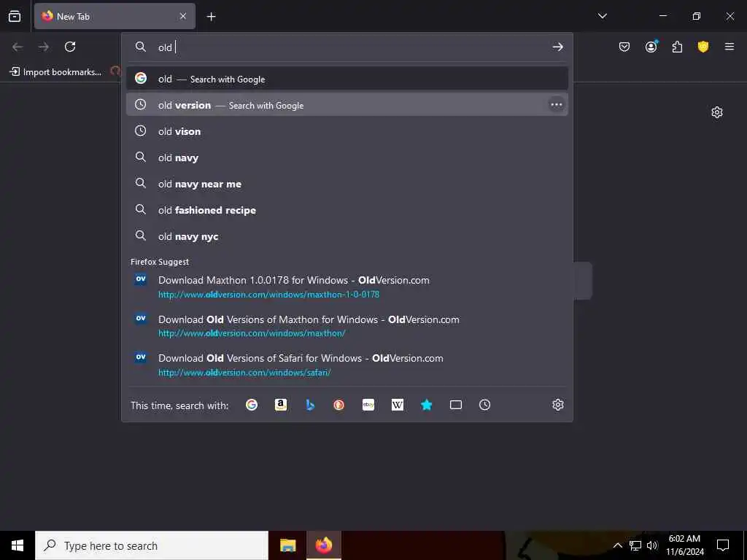The width and height of the screenshot is (747, 560).
Task: Click Firefox icon in taskbar
Action: [x=323, y=545]
